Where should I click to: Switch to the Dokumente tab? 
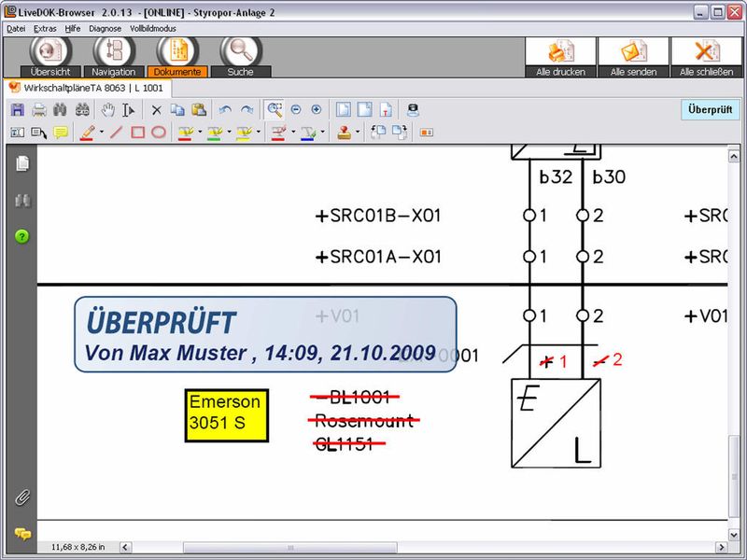point(177,58)
